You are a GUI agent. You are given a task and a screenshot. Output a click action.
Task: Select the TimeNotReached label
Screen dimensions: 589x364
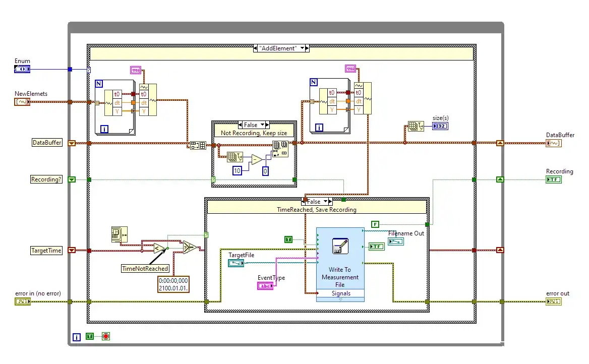pos(145,269)
